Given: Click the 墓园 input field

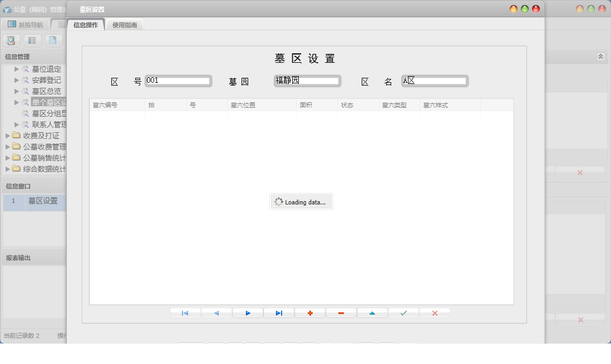Looking at the screenshot, I should tap(307, 81).
